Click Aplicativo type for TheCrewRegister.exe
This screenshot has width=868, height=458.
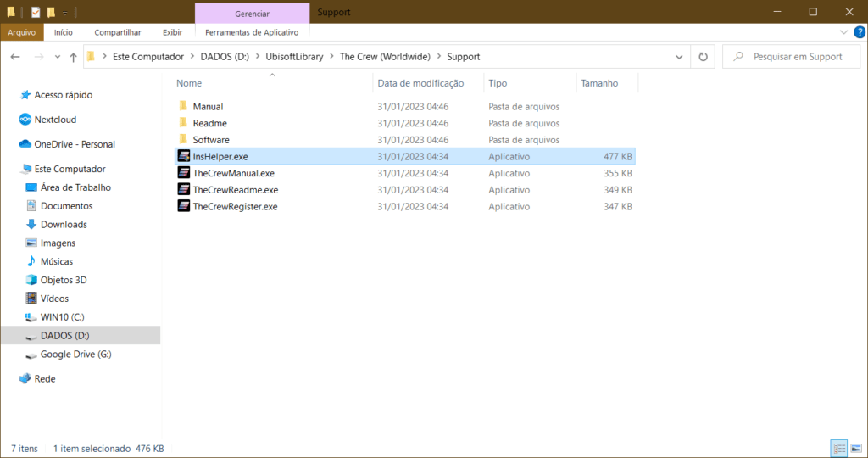coord(509,206)
